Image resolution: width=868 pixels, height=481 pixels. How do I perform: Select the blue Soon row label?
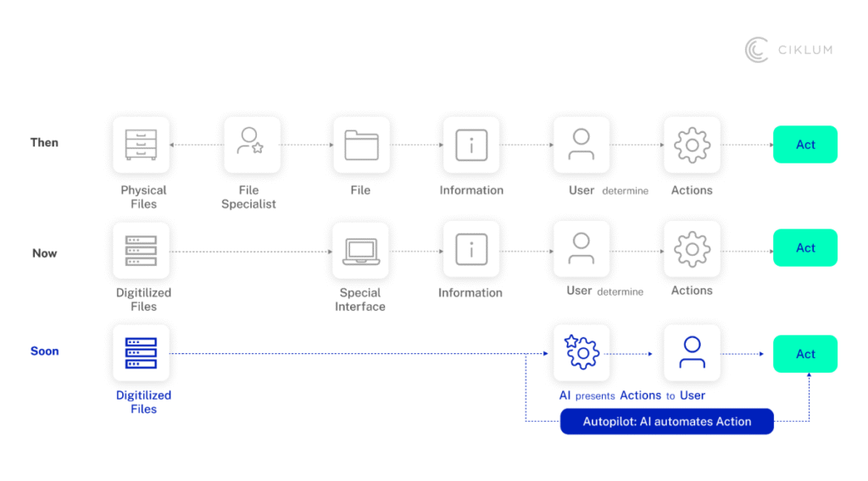point(45,351)
